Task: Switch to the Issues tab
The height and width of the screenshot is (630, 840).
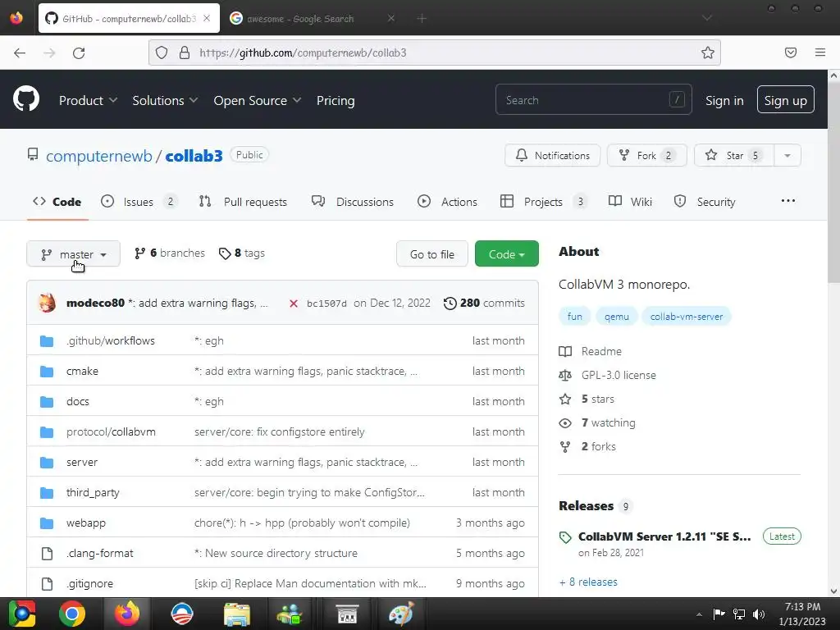Action: [139, 202]
